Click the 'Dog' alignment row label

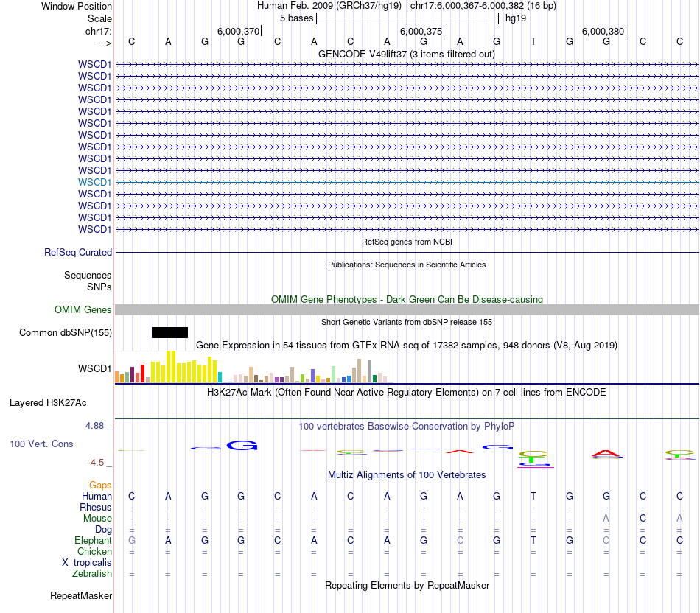pyautogui.click(x=103, y=530)
